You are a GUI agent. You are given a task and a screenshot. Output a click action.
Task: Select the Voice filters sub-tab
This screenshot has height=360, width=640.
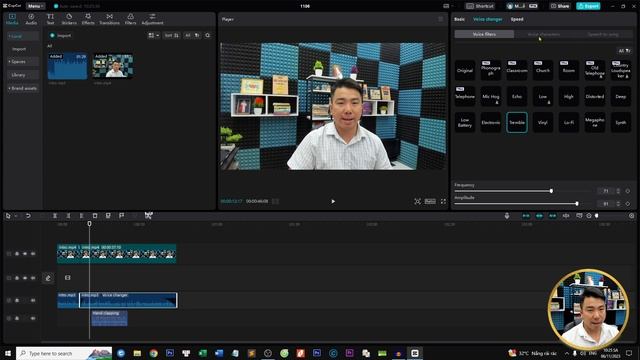[484, 34]
